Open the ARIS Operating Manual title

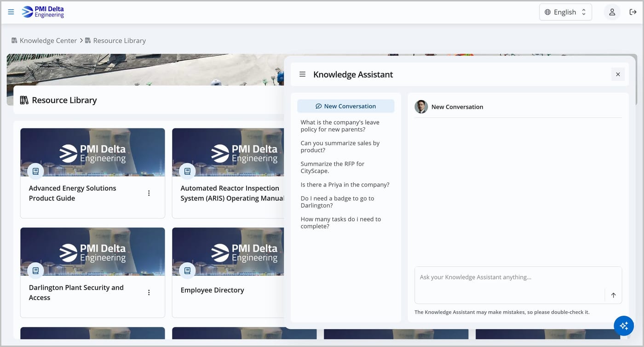tap(232, 193)
